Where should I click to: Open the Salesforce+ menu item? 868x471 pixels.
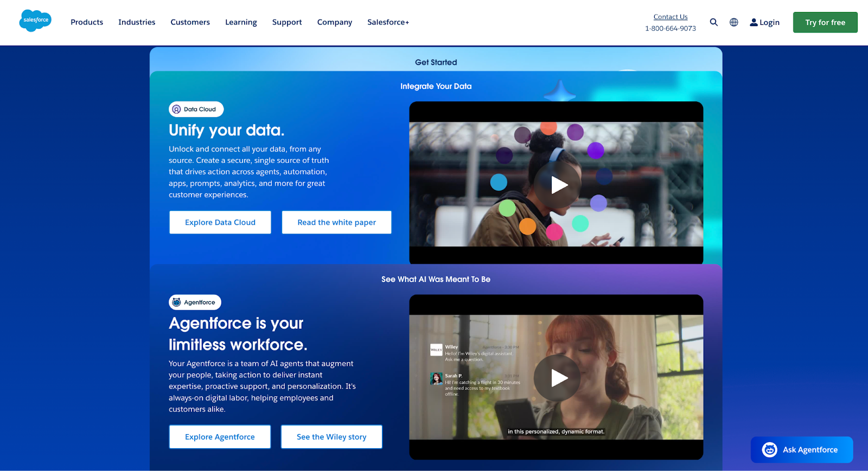click(x=388, y=22)
